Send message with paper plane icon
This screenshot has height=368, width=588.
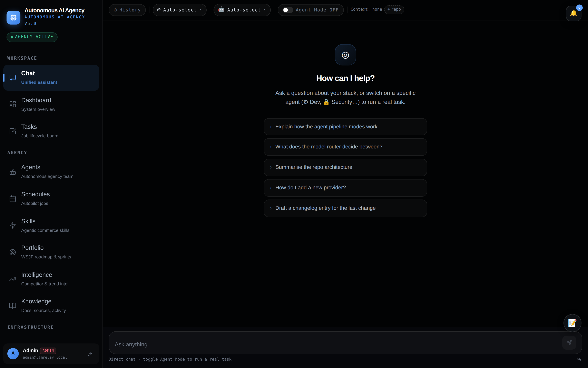pyautogui.click(x=569, y=343)
